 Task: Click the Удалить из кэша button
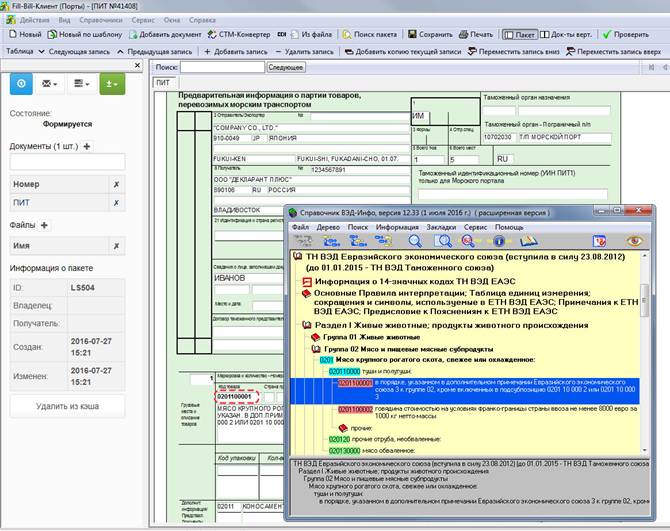(x=68, y=406)
